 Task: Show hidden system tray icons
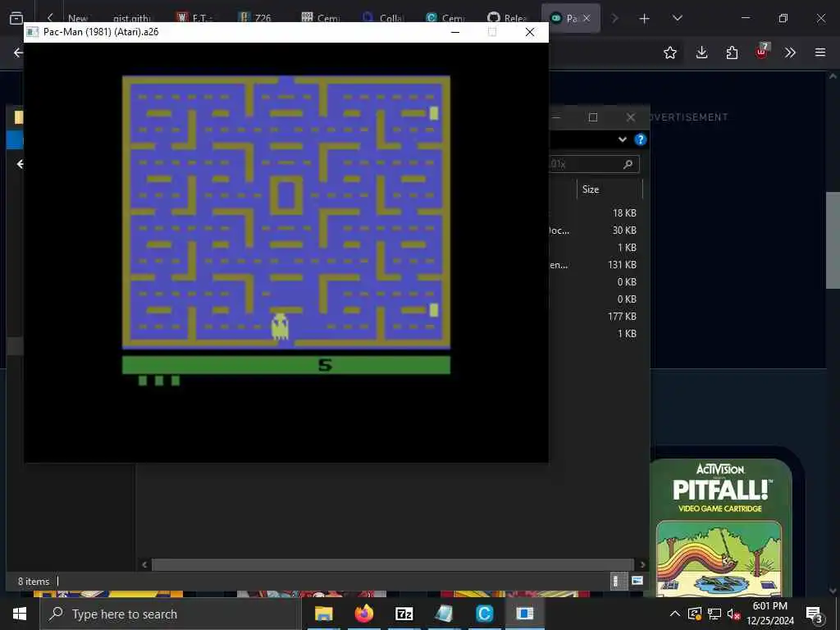[x=675, y=614]
